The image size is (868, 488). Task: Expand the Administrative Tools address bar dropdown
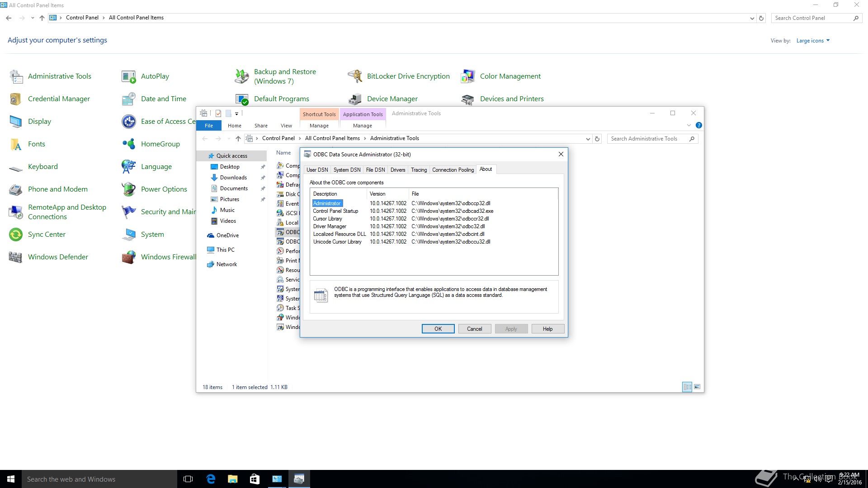coord(588,139)
